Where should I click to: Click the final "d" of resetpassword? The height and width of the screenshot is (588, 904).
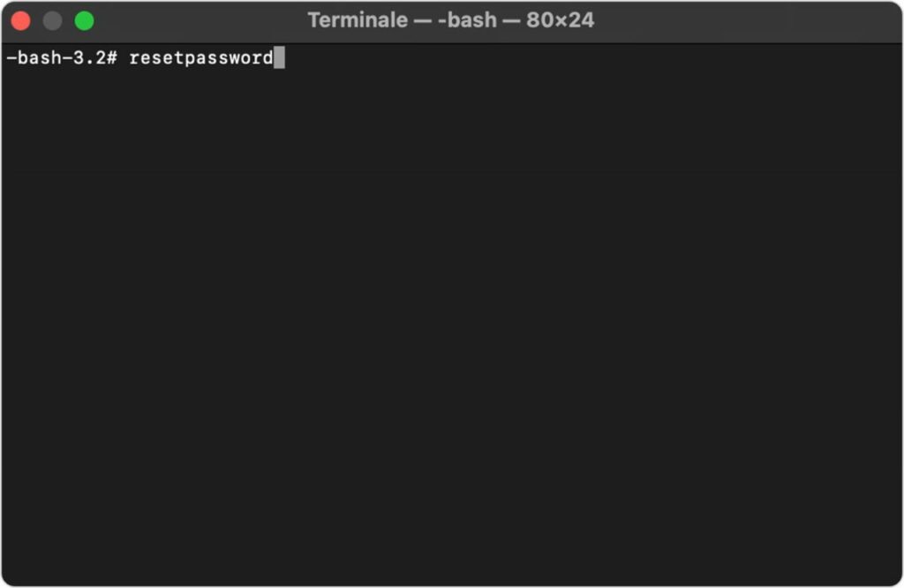click(x=268, y=58)
